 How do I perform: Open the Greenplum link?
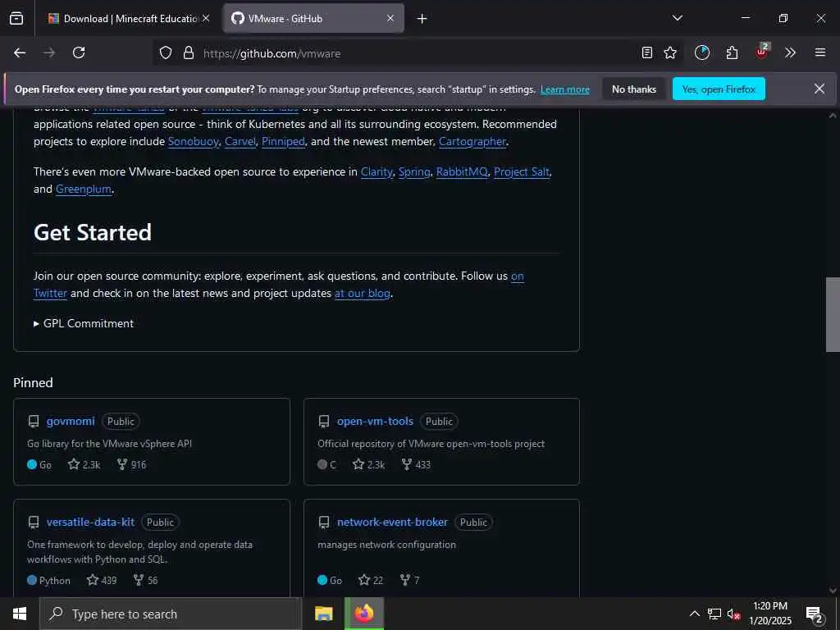(x=84, y=189)
